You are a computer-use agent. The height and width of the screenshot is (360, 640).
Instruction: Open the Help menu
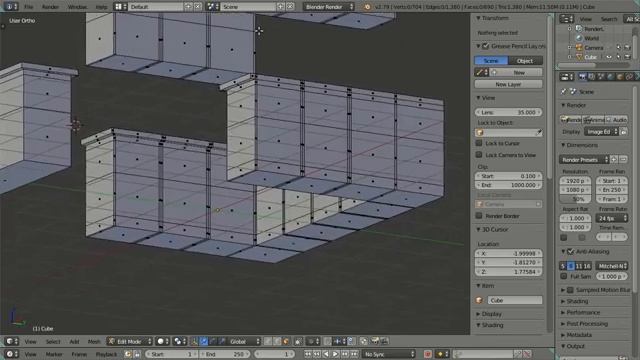pyautogui.click(x=101, y=7)
